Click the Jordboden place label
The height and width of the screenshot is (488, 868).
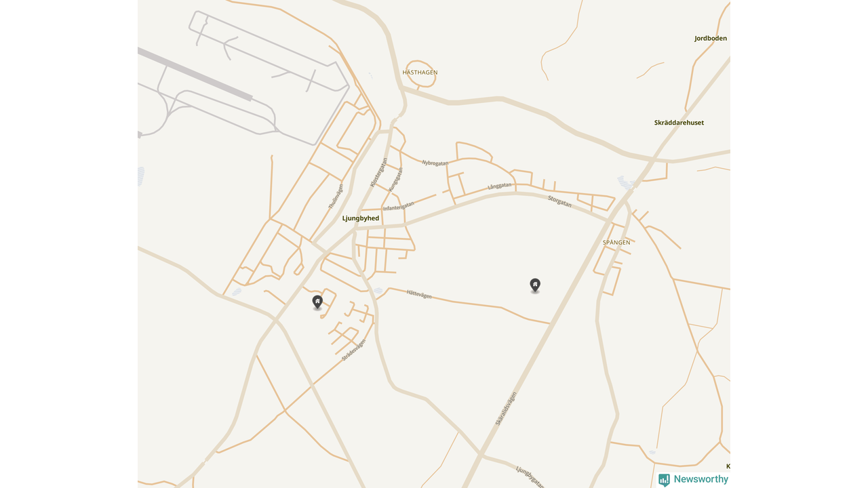click(x=711, y=39)
